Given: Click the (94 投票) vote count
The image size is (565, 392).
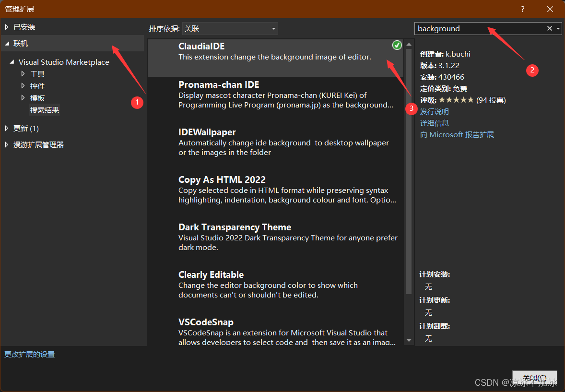Looking at the screenshot, I should (491, 100).
